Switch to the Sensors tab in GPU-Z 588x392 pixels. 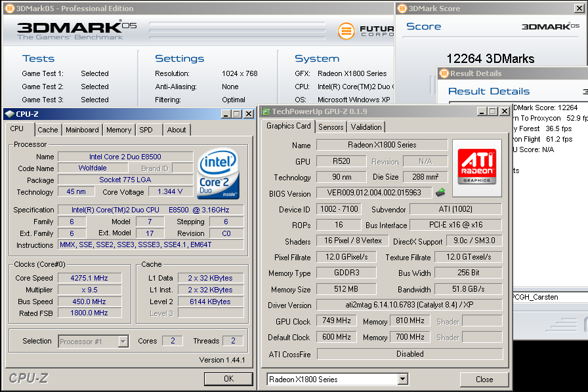click(331, 127)
